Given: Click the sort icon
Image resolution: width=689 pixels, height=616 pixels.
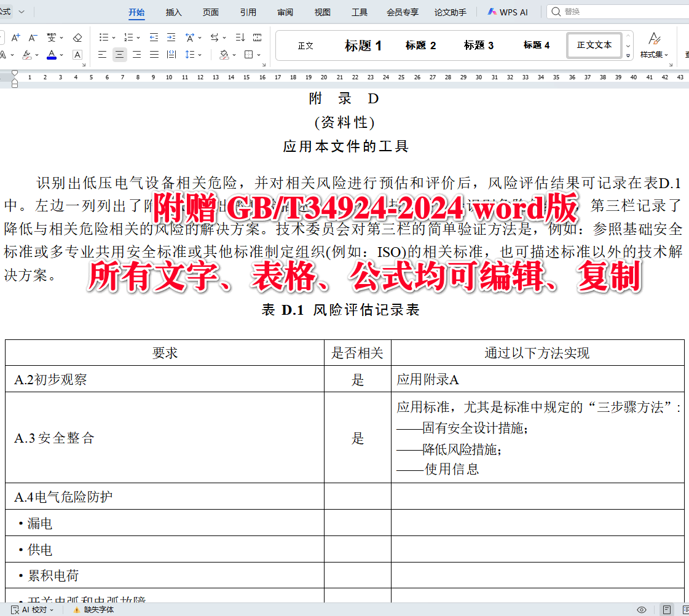Looking at the screenshot, I should (x=240, y=38).
